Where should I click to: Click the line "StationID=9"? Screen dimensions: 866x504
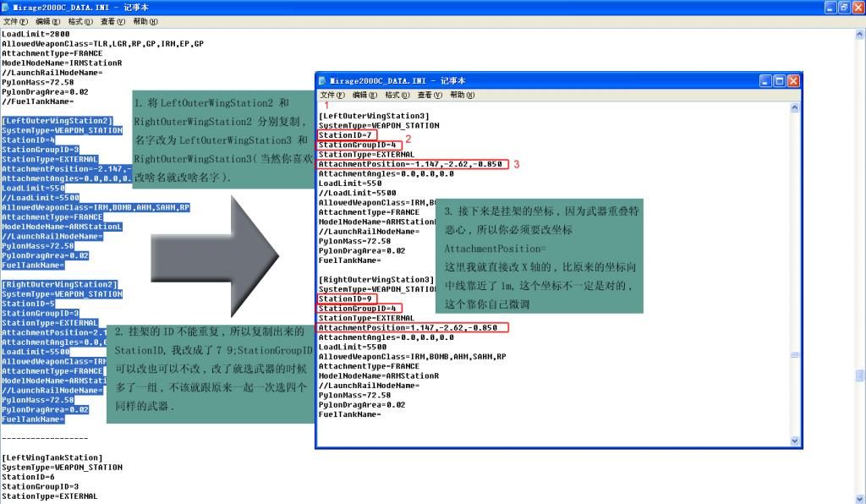pyautogui.click(x=345, y=299)
